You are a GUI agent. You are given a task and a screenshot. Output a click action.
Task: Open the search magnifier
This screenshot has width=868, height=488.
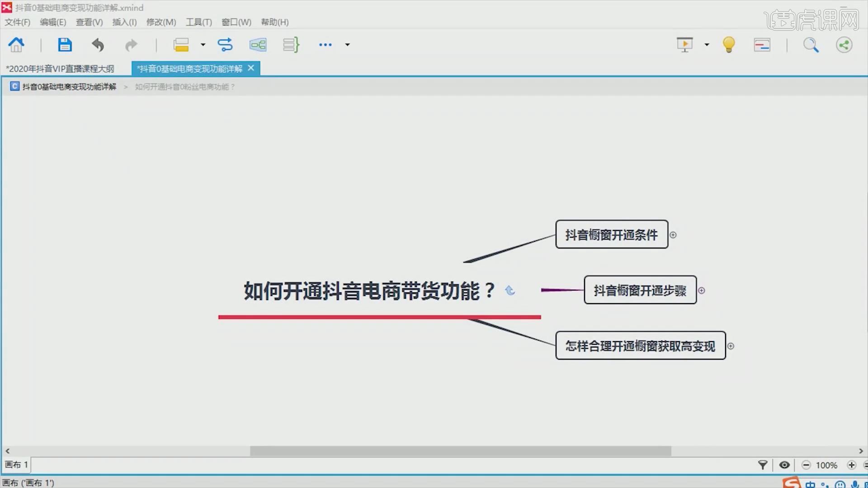click(811, 45)
